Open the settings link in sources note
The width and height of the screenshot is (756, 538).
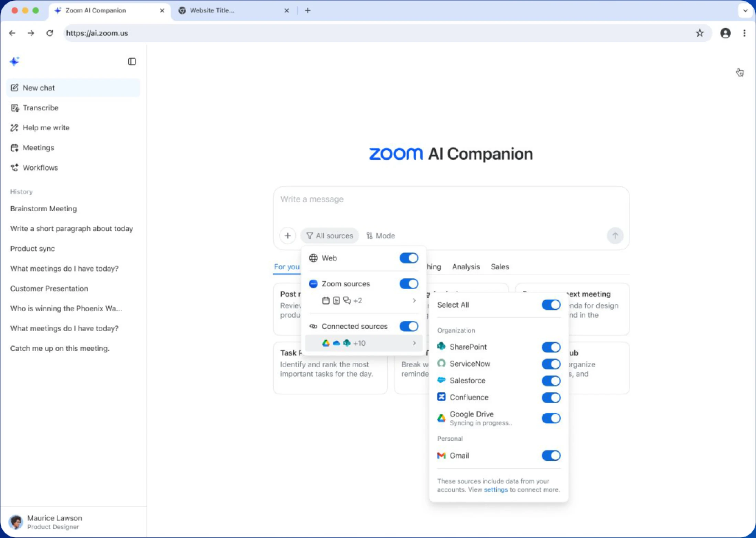tap(496, 490)
